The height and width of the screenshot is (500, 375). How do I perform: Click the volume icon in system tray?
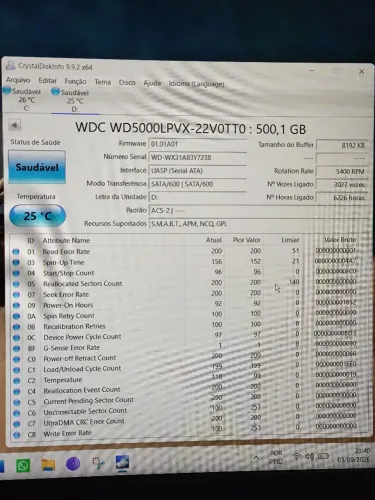309,456
